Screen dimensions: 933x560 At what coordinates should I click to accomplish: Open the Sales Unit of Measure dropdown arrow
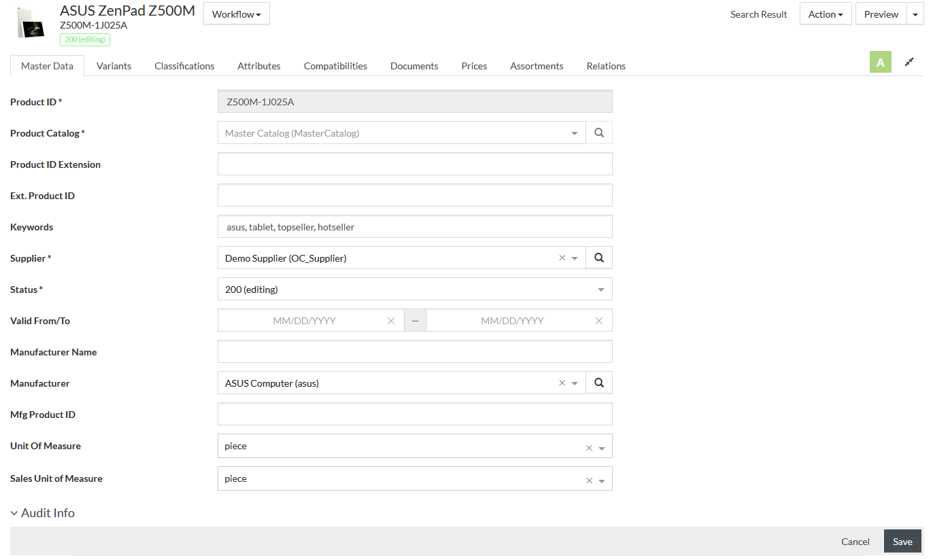tap(602, 480)
